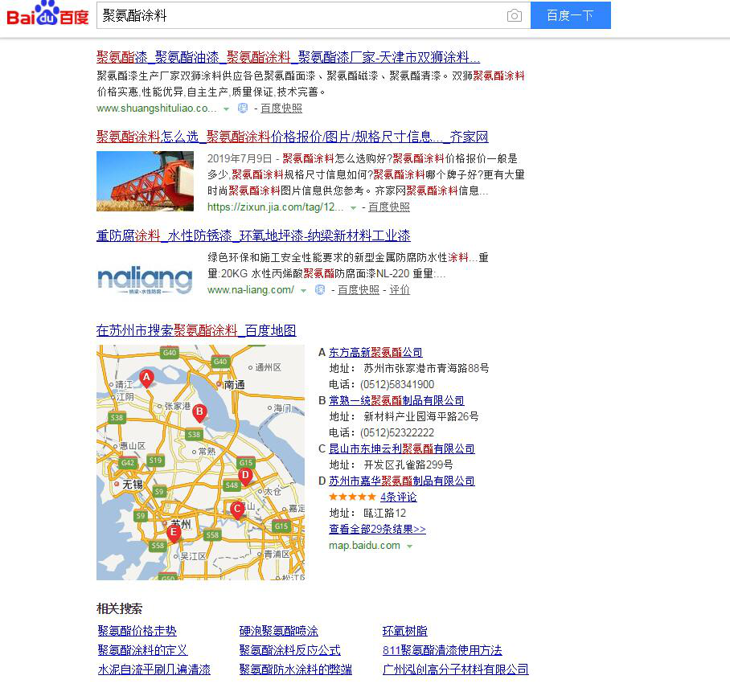Select map marker B near 张家港
The image size is (730, 700).
[199, 412]
